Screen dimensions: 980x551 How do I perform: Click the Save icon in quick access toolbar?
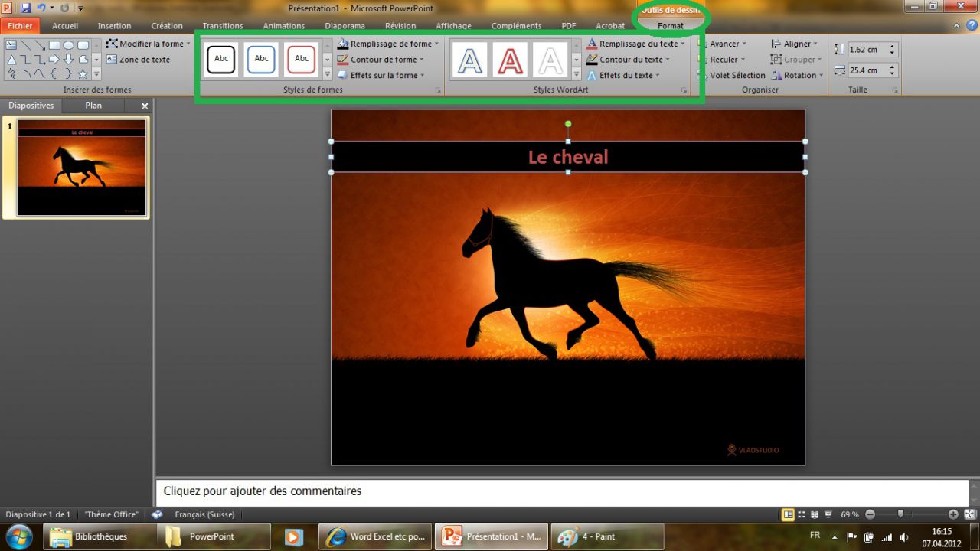click(26, 8)
